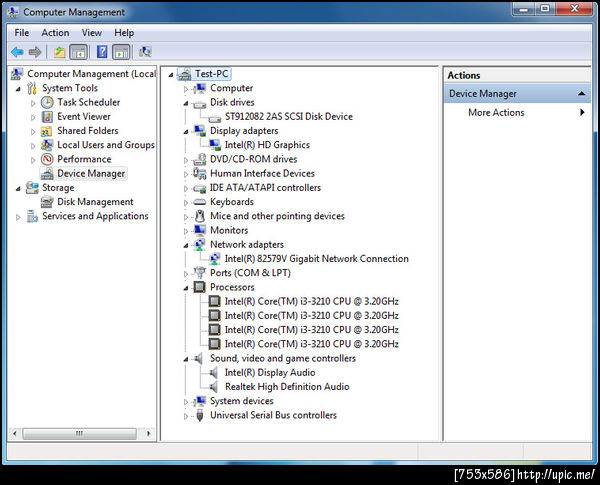
Task: Select Intel(R) HD Graphics adapter
Action: click(267, 145)
